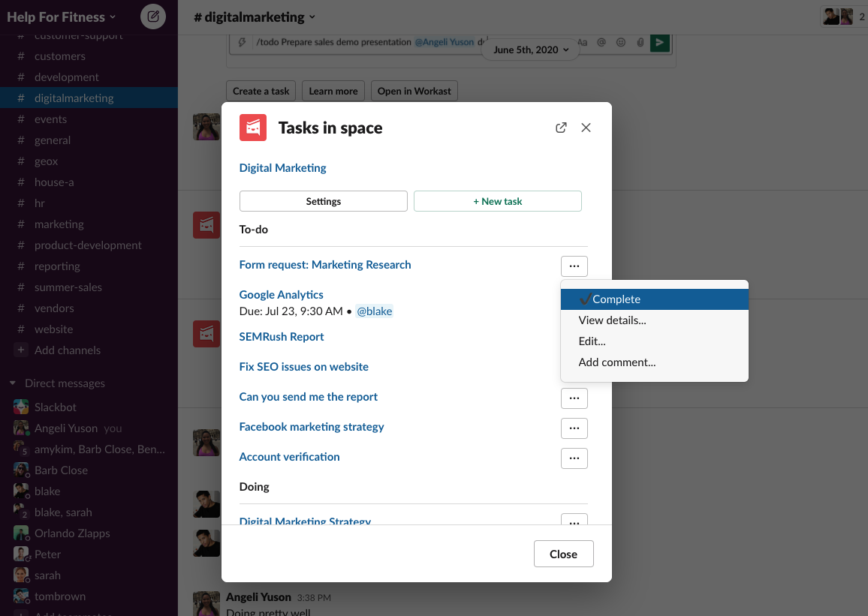The height and width of the screenshot is (616, 868).
Task: Open Orlando Zlapps direct message
Action: (89, 533)
